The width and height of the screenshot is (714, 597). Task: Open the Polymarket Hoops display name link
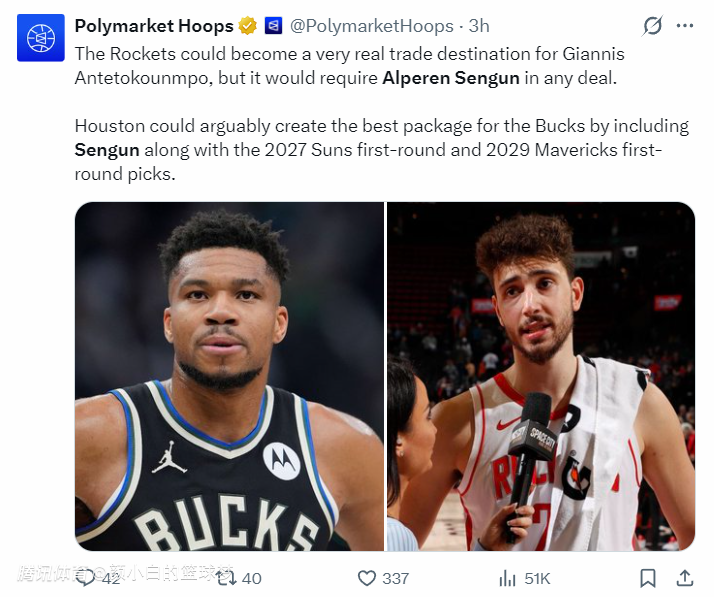[153, 26]
